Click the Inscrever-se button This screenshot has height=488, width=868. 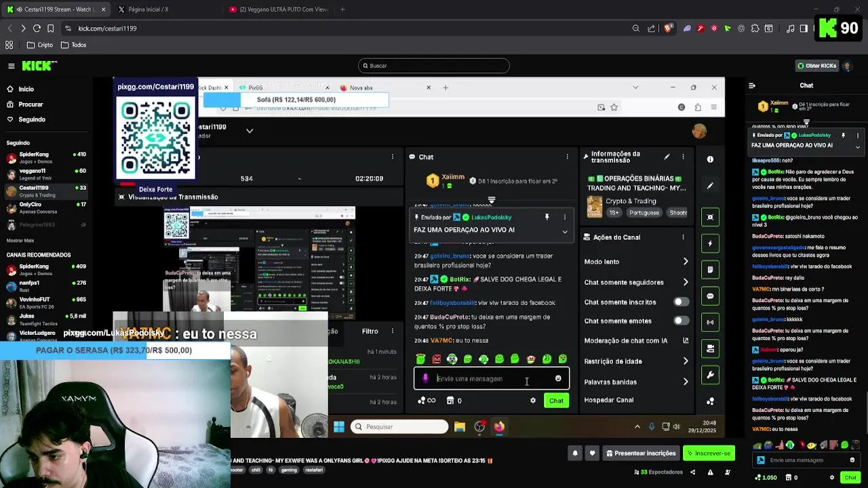(709, 453)
